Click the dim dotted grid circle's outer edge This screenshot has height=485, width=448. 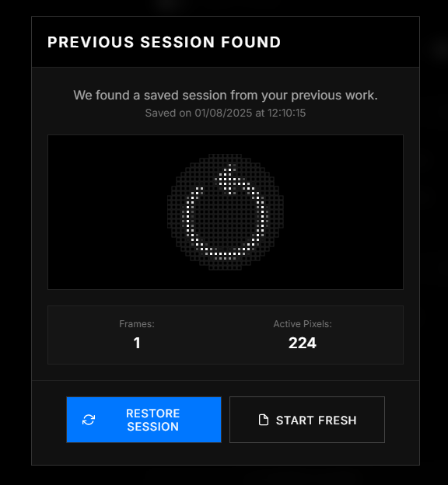pos(170,212)
